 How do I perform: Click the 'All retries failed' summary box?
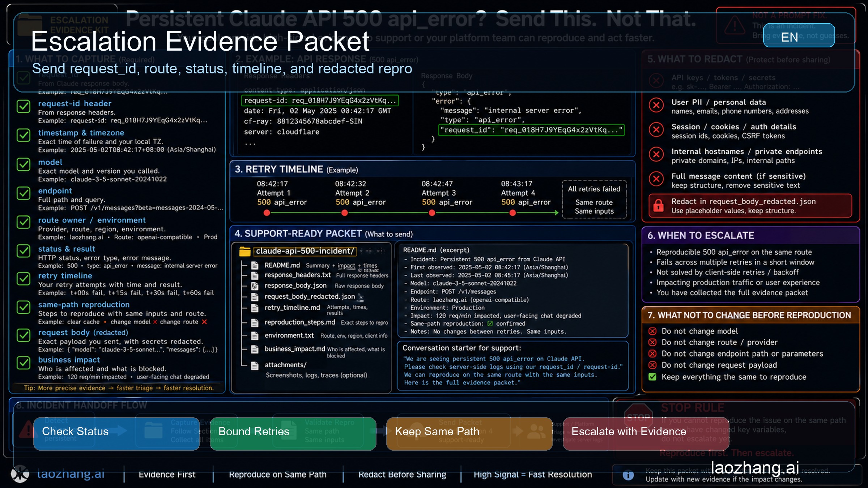pos(594,200)
